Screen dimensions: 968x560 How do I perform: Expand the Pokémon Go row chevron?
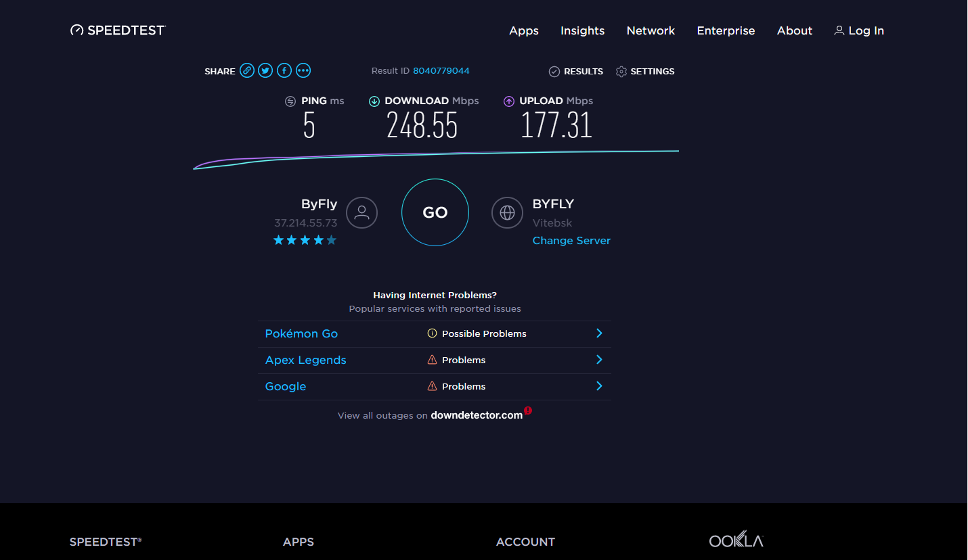coord(599,333)
